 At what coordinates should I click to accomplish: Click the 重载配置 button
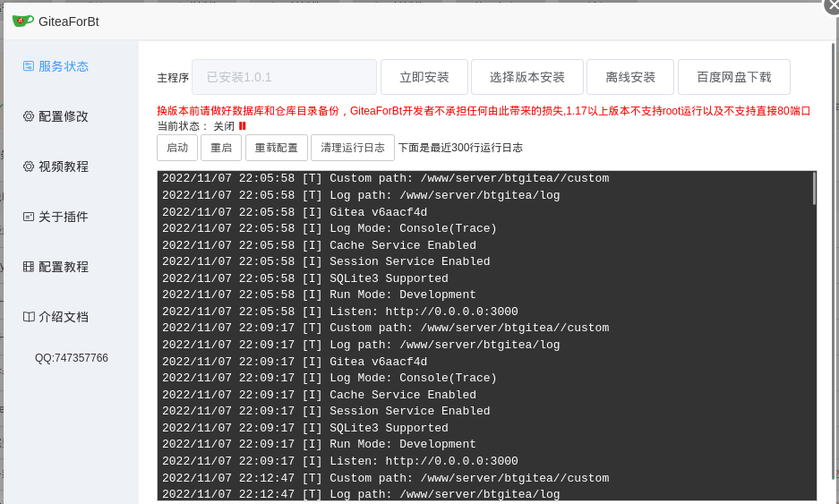276,148
